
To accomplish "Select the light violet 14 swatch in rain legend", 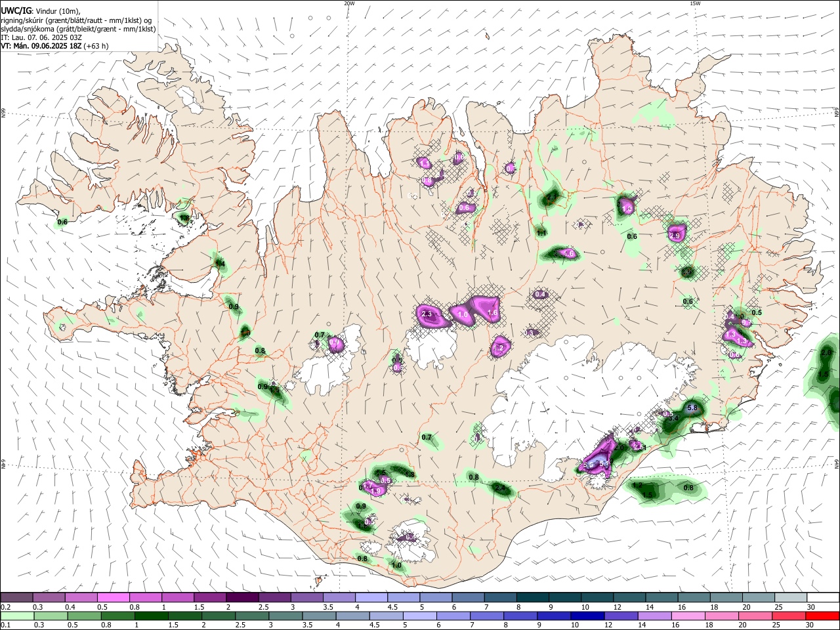I will [x=654, y=616].
